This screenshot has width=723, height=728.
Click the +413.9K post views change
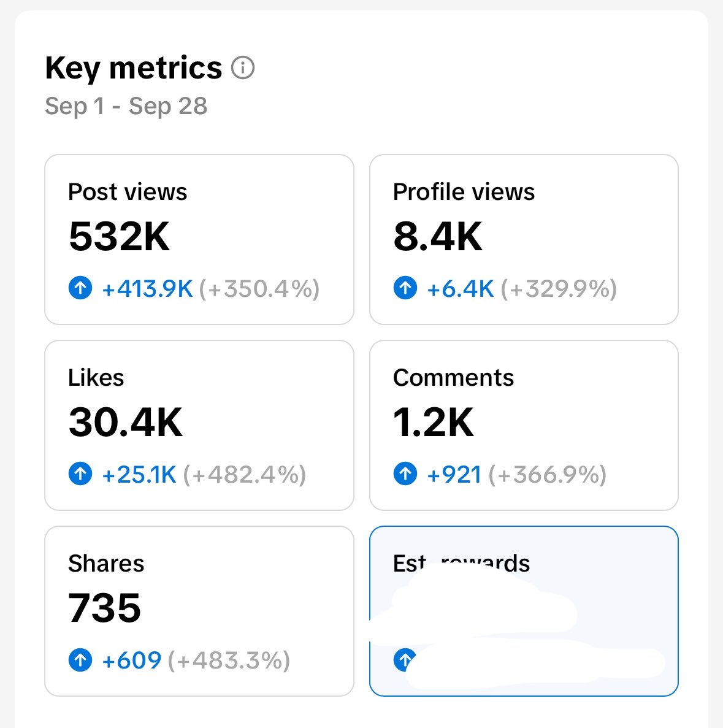point(147,289)
